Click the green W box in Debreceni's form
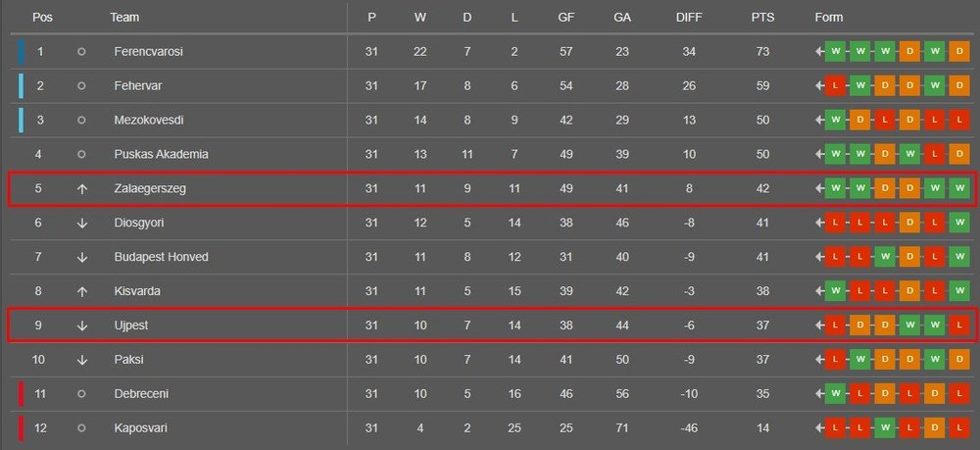Screen dimensions: 980x450 tap(836, 394)
